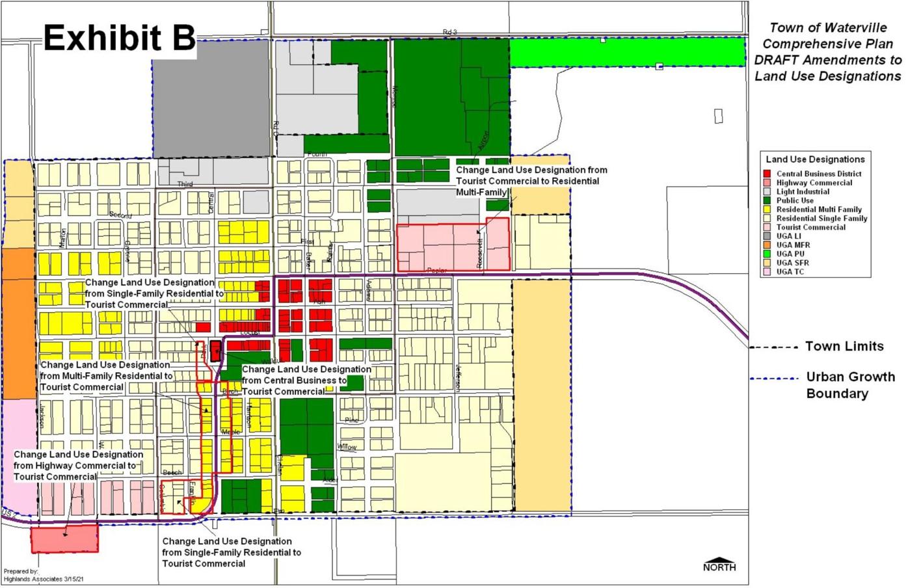908x588 pixels.
Task: Click the Light Industrial legend symbol
Action: (766, 192)
